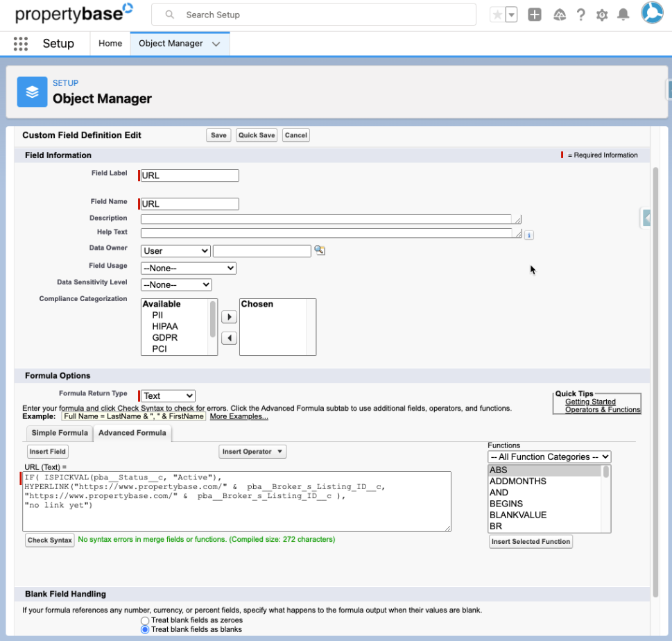The image size is (672, 641).
Task: Open the Formula Return Type dropdown
Action: tap(166, 395)
